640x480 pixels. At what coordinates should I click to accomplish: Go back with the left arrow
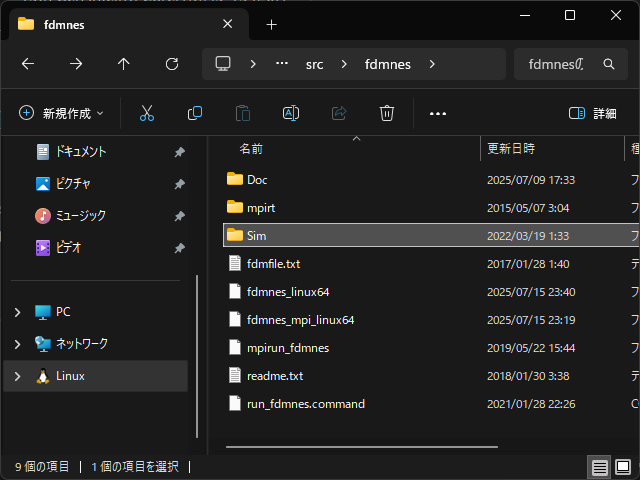tap(28, 64)
